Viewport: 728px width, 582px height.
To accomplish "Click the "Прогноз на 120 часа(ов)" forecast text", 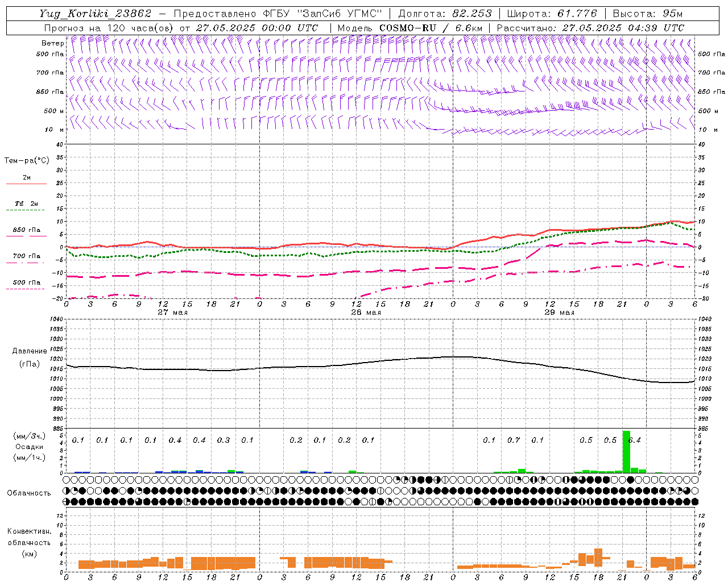I will [109, 28].
